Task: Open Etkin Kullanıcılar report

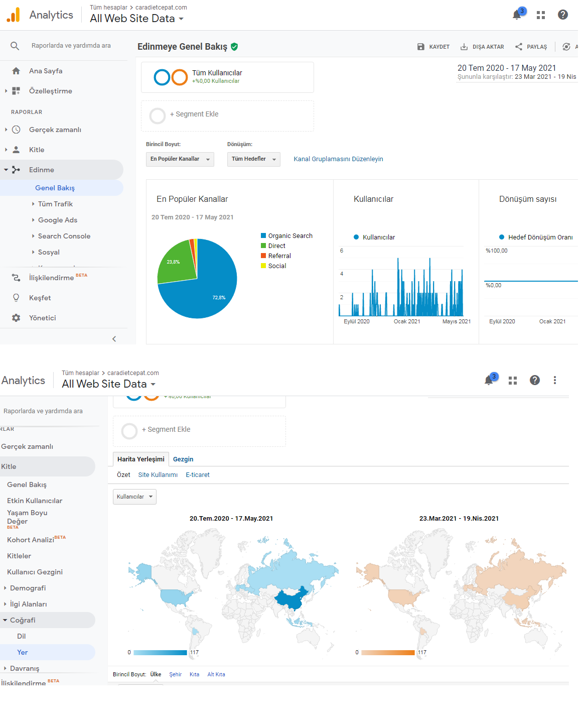Action: point(35,501)
